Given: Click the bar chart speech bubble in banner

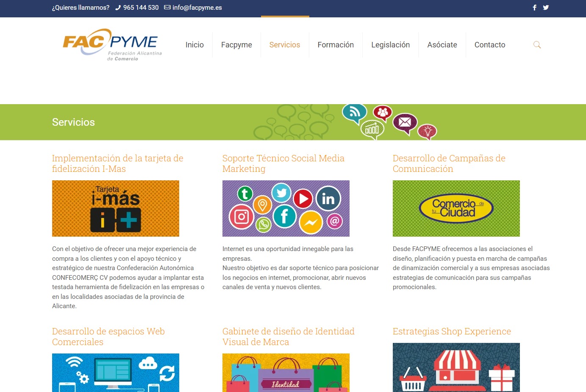Looking at the screenshot, I should click(x=372, y=130).
